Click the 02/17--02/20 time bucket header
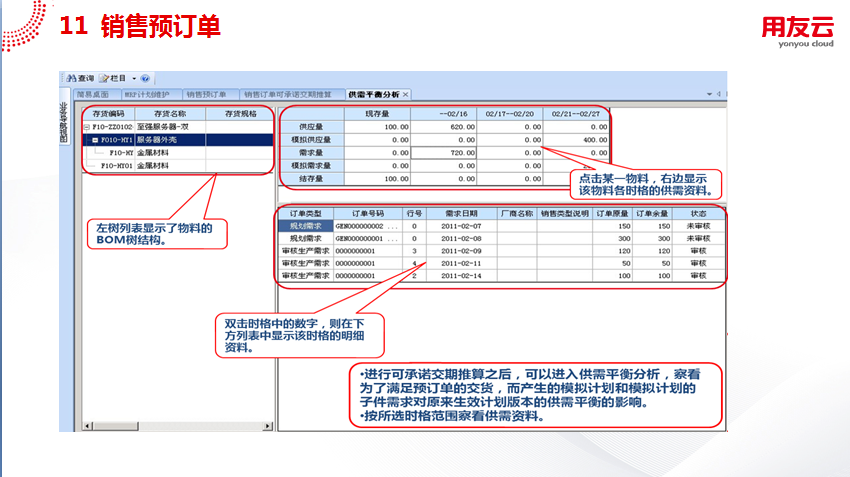The image size is (850, 477). pos(510,114)
